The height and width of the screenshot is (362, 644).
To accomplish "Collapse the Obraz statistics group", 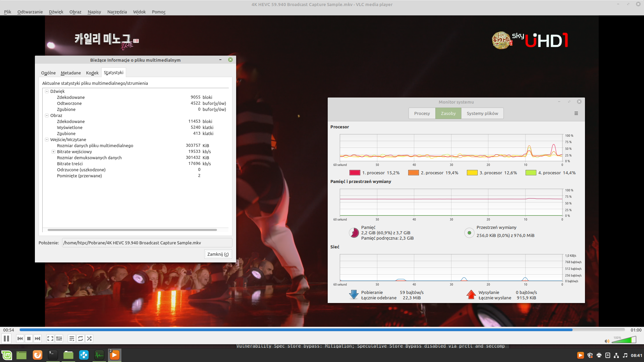I will pyautogui.click(x=47, y=115).
